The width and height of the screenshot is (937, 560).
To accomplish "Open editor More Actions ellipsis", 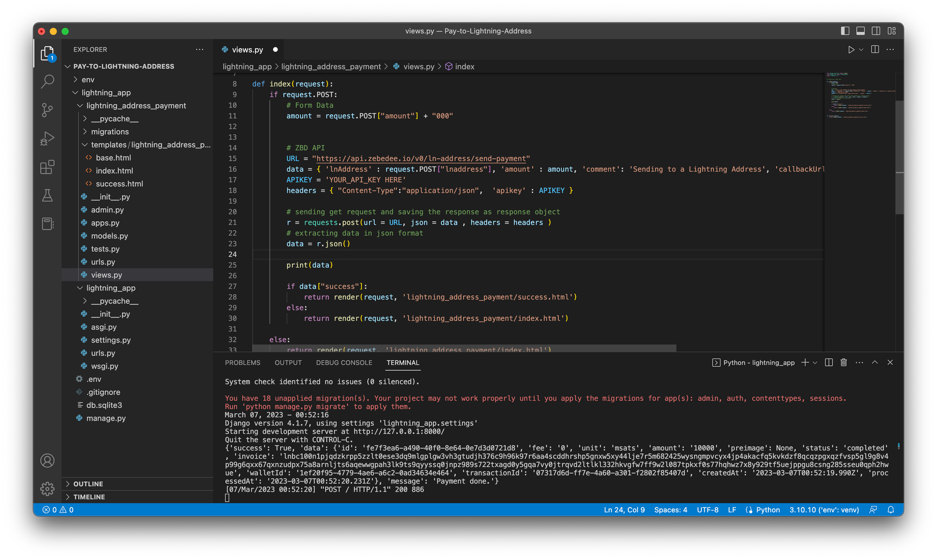I will 890,50.
